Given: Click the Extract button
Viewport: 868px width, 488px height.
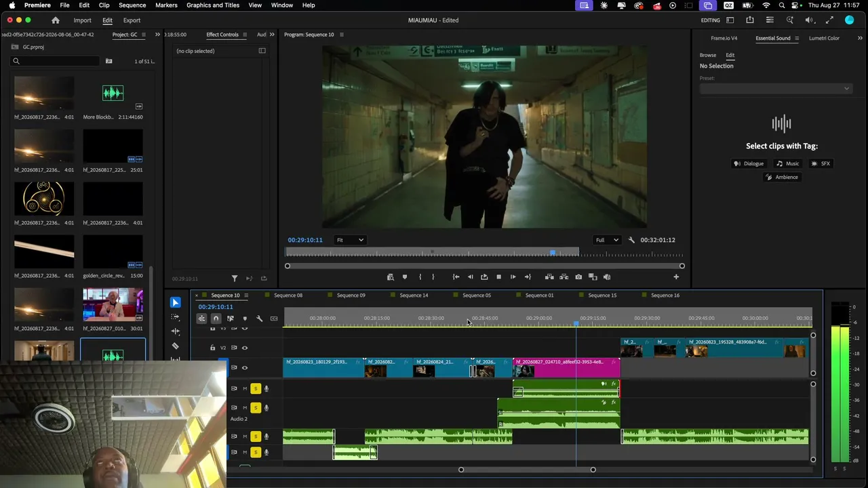Looking at the screenshot, I should click(564, 277).
